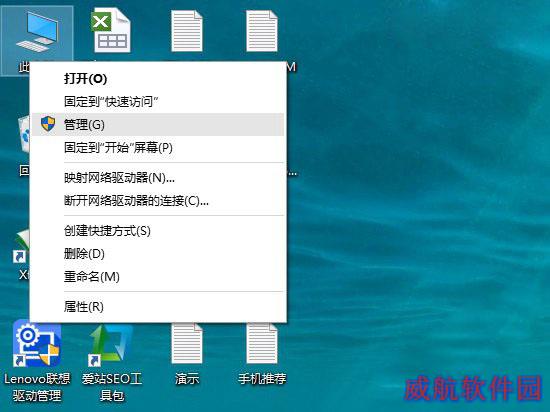Click 管理(G) in the context menu
The height and width of the screenshot is (412, 550).
pyautogui.click(x=158, y=124)
